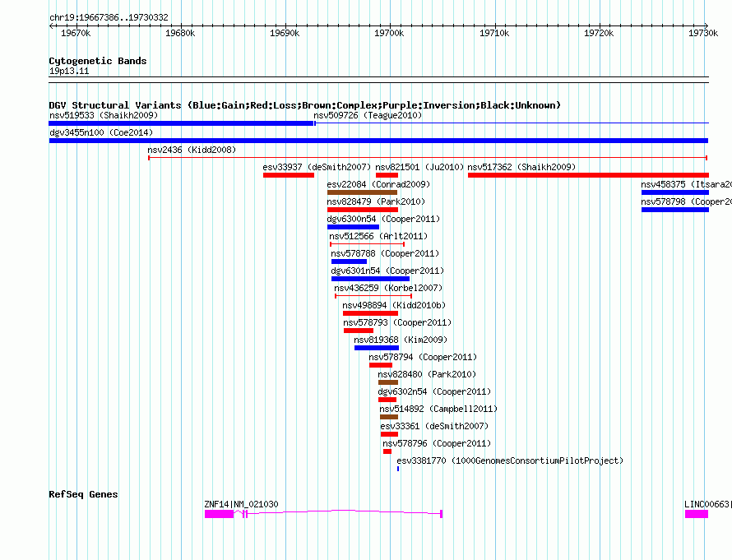Click the LINC00663 magenta gene block
The height and width of the screenshot is (560, 732).
click(x=697, y=514)
